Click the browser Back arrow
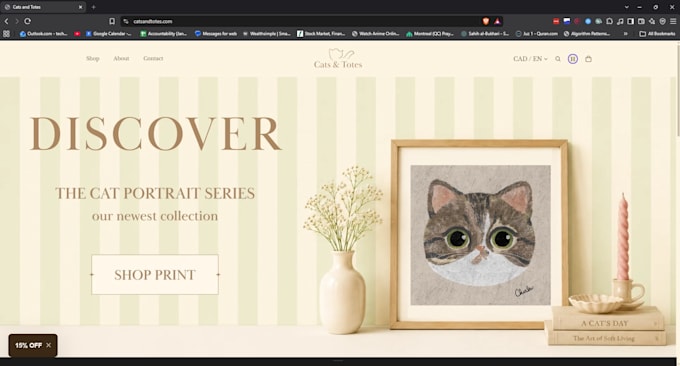Viewport: 680px width, 366px height. pyautogui.click(x=7, y=21)
